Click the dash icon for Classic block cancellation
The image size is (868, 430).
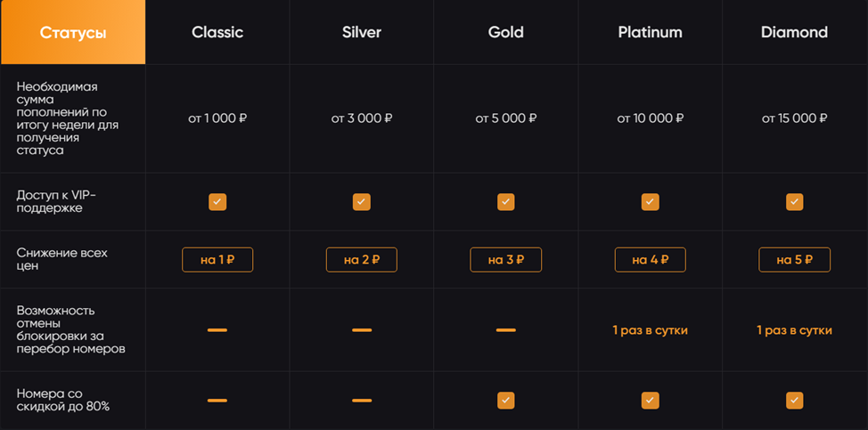tap(217, 330)
